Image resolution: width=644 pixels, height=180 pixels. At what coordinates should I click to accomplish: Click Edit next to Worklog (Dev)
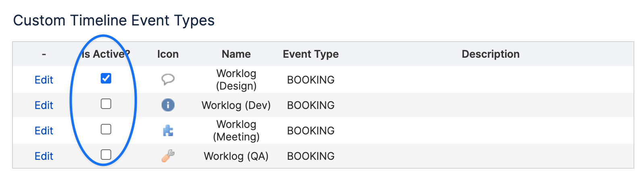44,105
